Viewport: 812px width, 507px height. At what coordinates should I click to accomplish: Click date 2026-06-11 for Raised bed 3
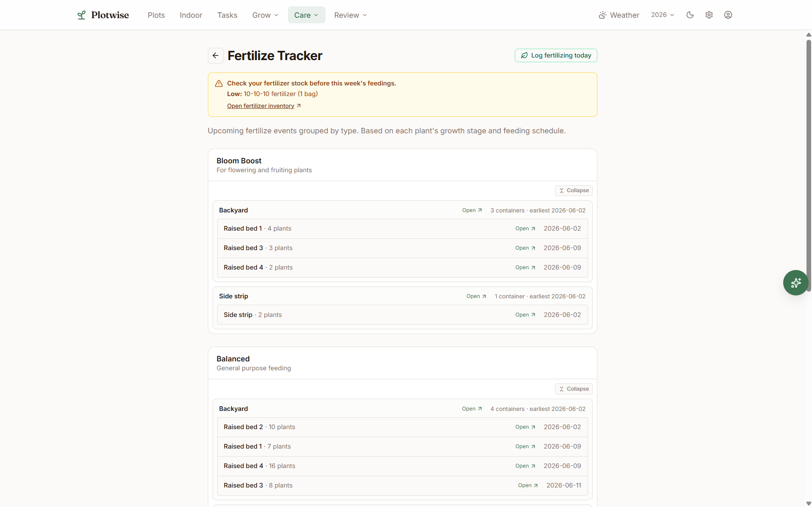pos(564,485)
